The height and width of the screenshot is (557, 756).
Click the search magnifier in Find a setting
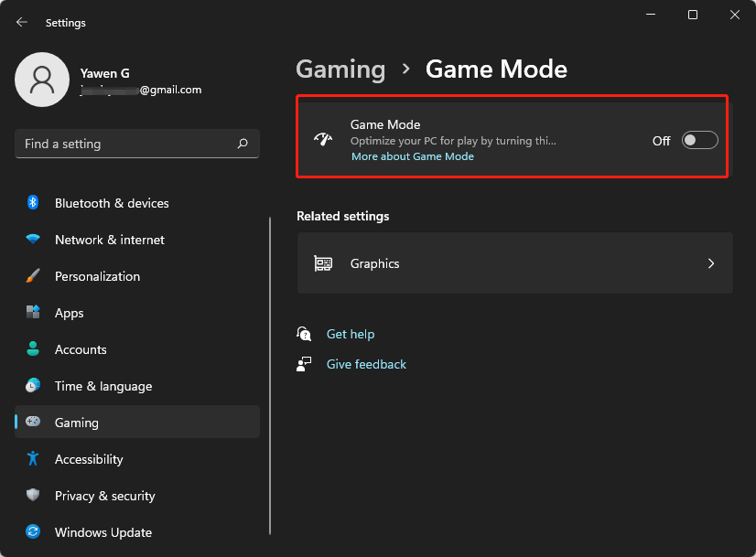pyautogui.click(x=243, y=144)
